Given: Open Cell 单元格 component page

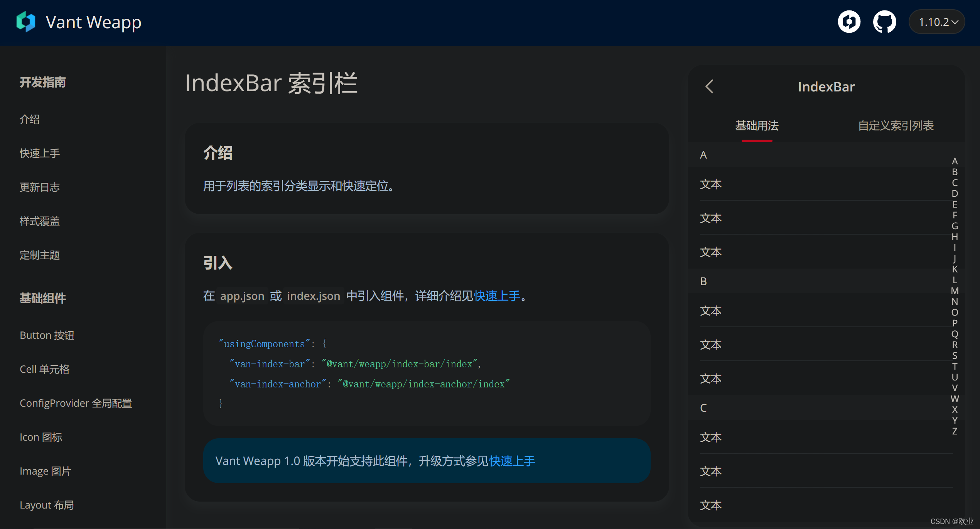Looking at the screenshot, I should click(x=44, y=369).
